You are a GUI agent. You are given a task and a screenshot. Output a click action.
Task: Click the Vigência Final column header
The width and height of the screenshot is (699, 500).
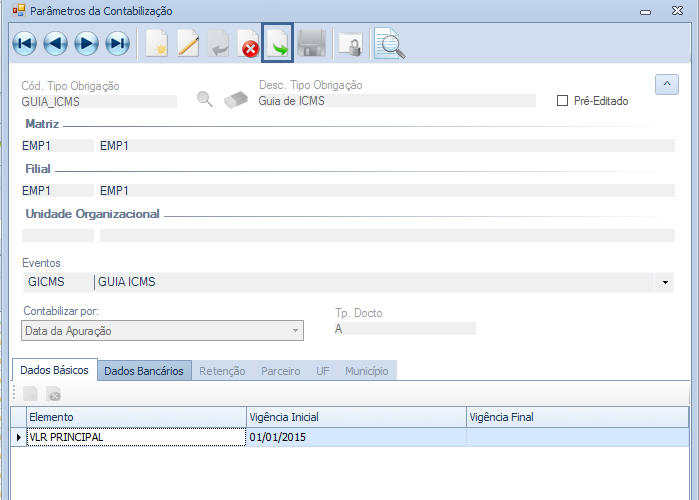pos(577,417)
